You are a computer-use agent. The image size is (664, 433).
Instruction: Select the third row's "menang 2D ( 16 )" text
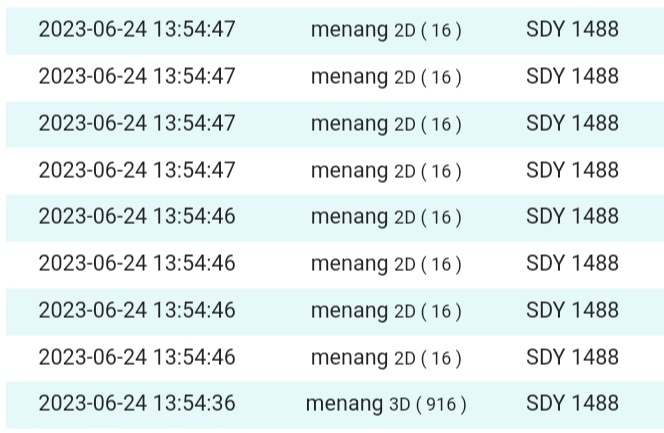click(x=386, y=123)
